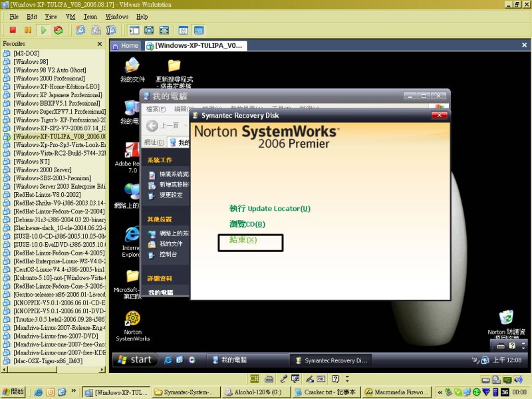
Task: Select 網路上的芳鄰 icon on the guest desktop
Action: 128,196
